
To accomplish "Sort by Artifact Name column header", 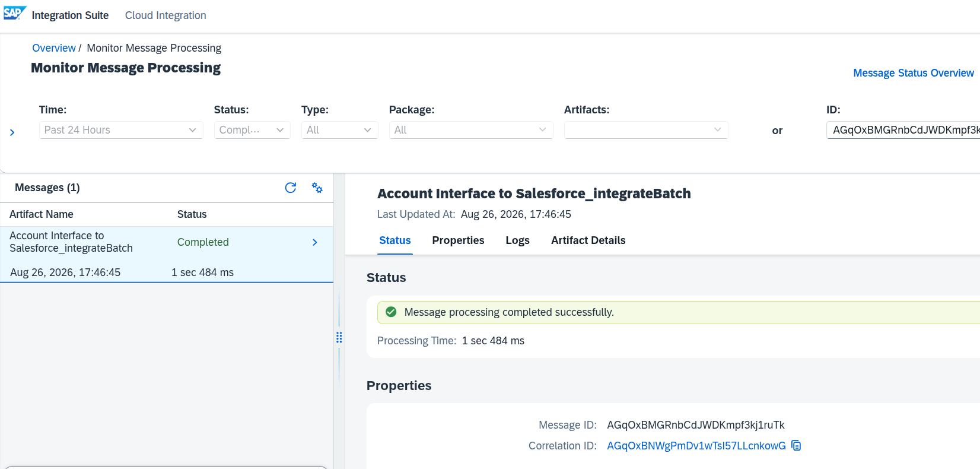I will (42, 214).
